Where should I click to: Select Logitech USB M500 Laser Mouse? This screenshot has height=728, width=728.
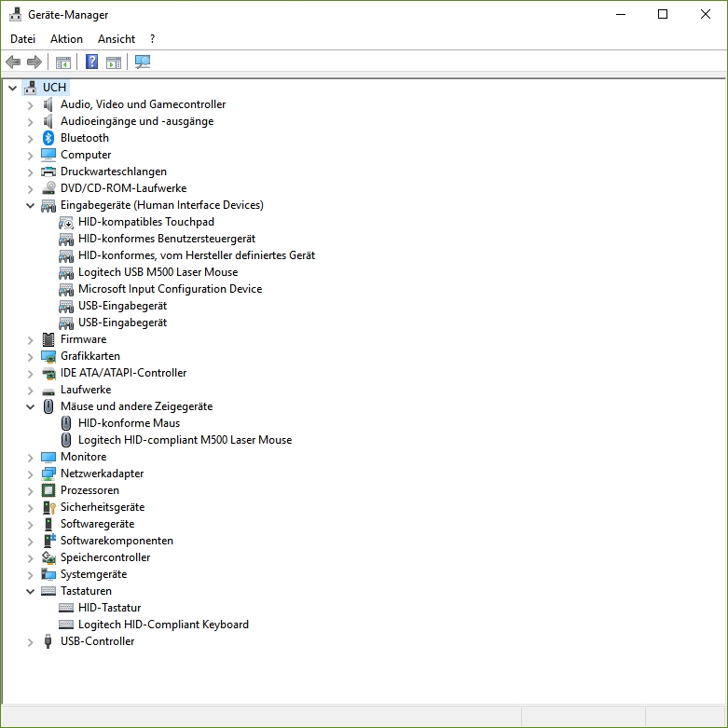[158, 272]
